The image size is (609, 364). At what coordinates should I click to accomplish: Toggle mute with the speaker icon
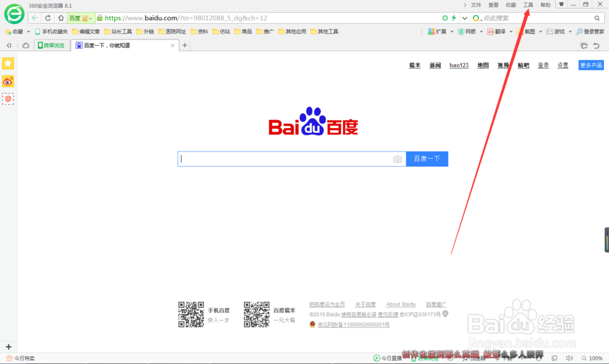(569, 358)
